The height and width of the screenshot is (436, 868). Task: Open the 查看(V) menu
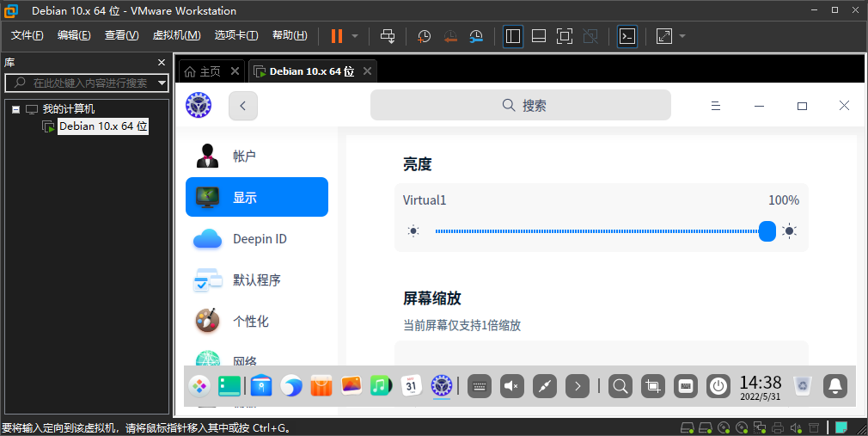click(122, 35)
